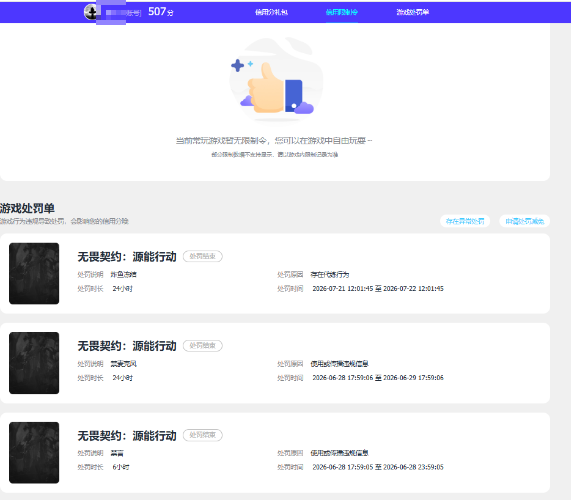
Task: Open game cover thumbnail of 6小时 penalty
Action: pyautogui.click(x=34, y=453)
